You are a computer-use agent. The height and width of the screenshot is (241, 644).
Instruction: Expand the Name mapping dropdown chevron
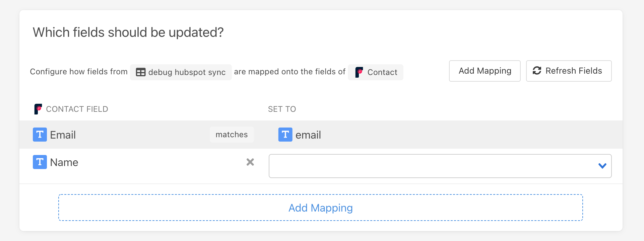[602, 166]
